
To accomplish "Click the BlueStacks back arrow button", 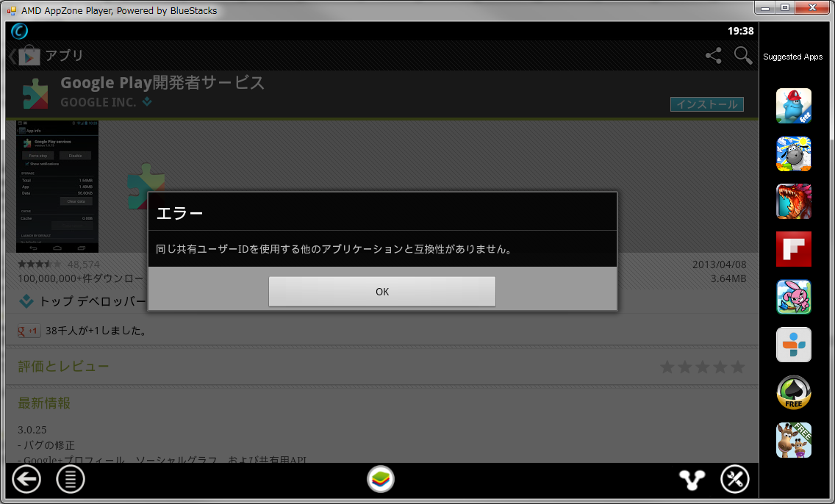I will (x=26, y=480).
